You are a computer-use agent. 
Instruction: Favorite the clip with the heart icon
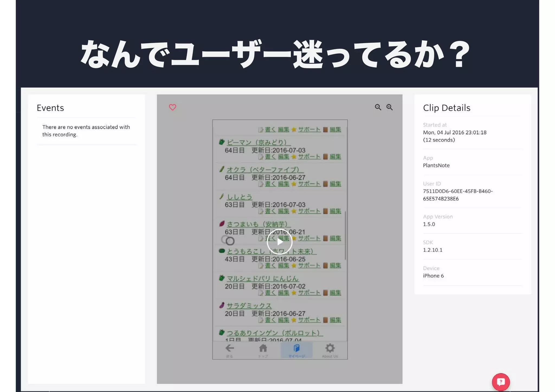pyautogui.click(x=172, y=107)
